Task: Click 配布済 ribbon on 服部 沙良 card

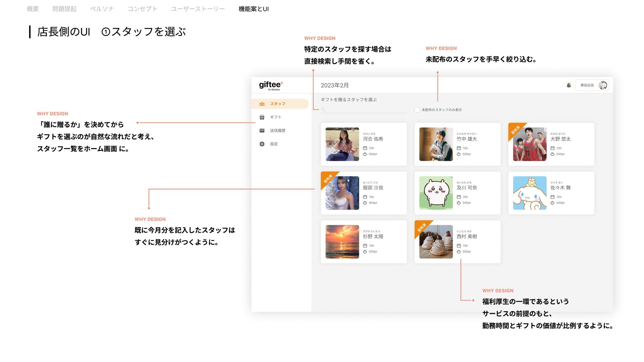Action: [x=328, y=179]
